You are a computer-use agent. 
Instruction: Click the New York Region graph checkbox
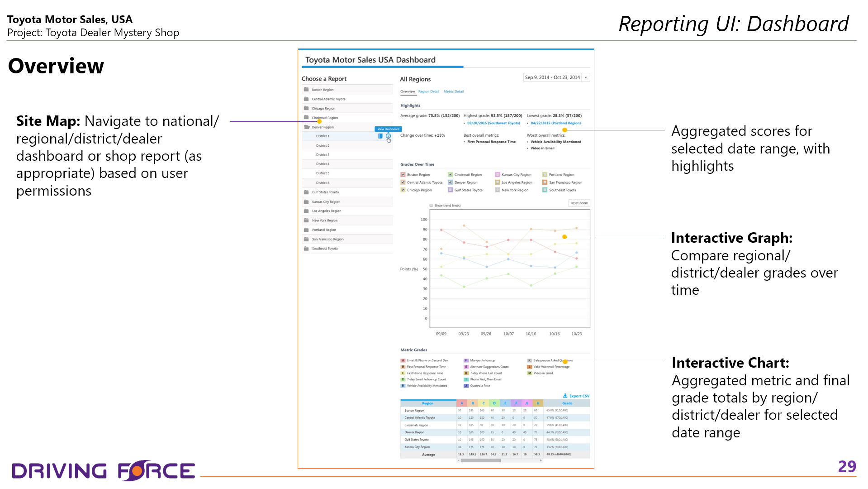coord(497,190)
